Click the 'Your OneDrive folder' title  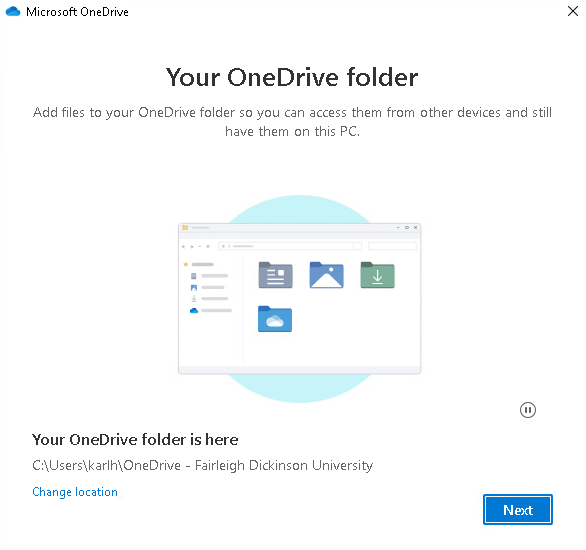292,77
